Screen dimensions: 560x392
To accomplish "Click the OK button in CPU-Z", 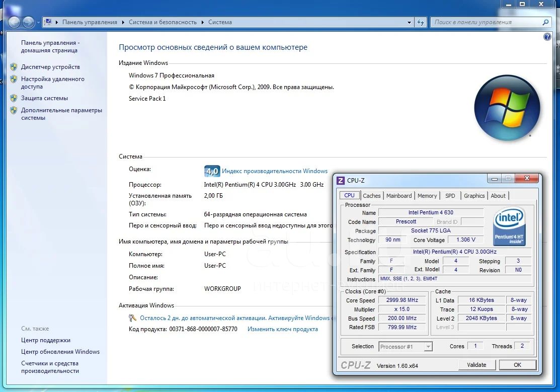I will tap(518, 365).
